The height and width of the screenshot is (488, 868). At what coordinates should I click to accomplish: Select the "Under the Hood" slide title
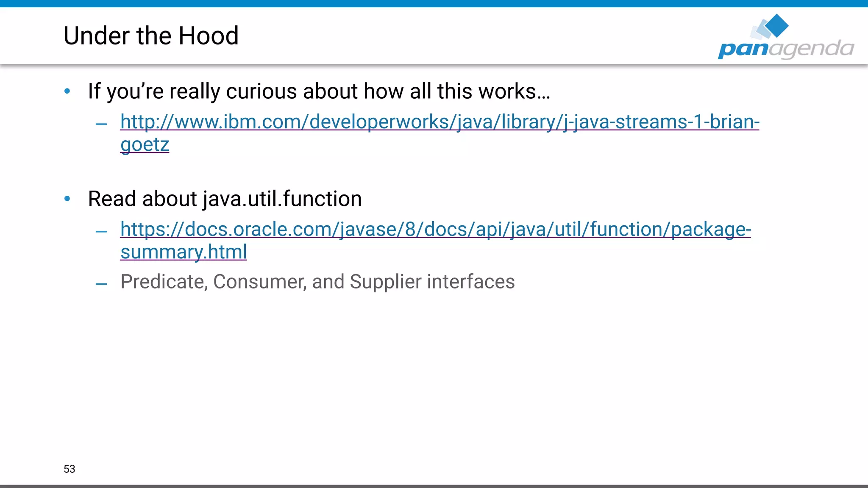[x=151, y=36]
